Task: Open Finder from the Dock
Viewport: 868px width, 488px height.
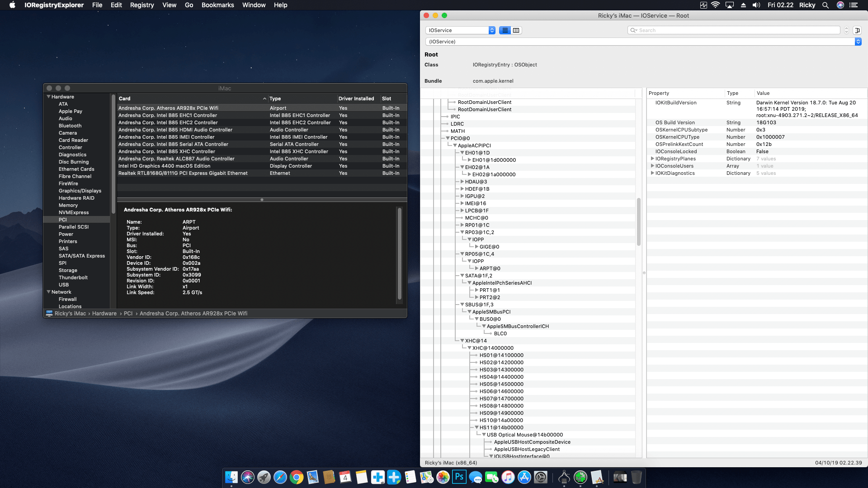Action: [x=231, y=477]
